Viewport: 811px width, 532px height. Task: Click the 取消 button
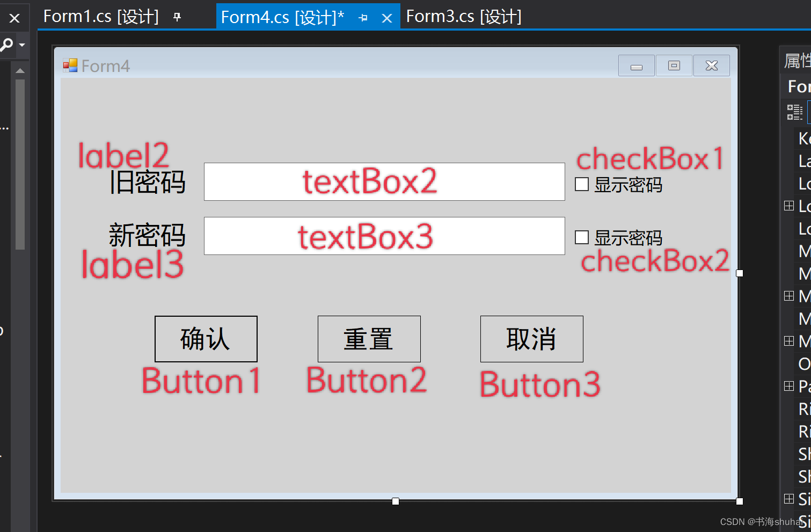[x=532, y=339]
